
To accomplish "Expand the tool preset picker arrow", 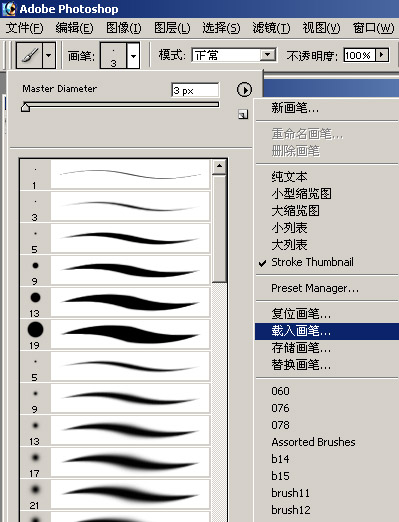I will point(49,55).
